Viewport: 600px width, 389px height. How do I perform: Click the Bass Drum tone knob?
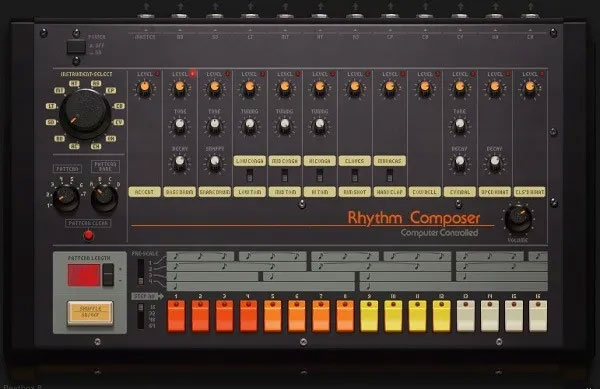tap(179, 125)
